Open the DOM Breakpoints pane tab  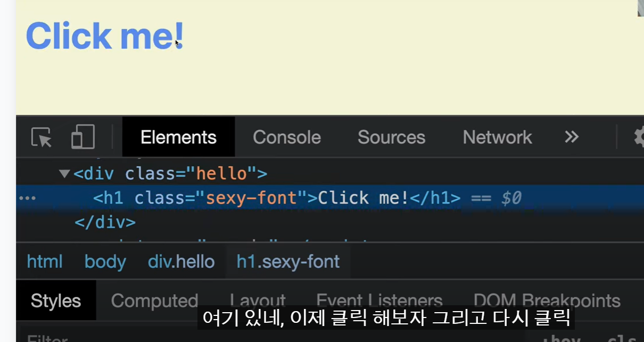tap(547, 300)
